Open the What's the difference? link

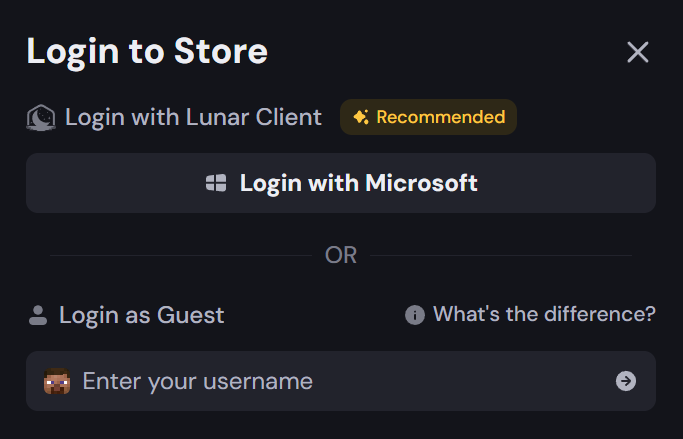pos(544,314)
